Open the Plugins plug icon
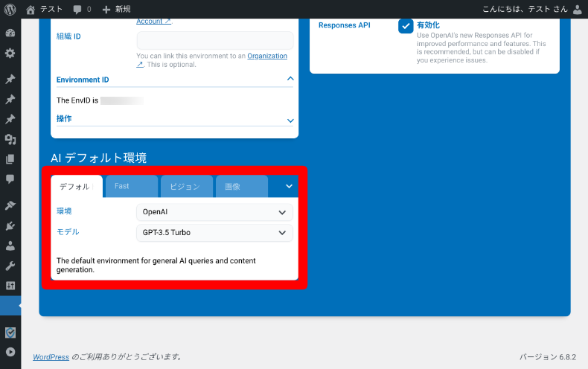Screen dimensions: 588x369 coord(10,225)
